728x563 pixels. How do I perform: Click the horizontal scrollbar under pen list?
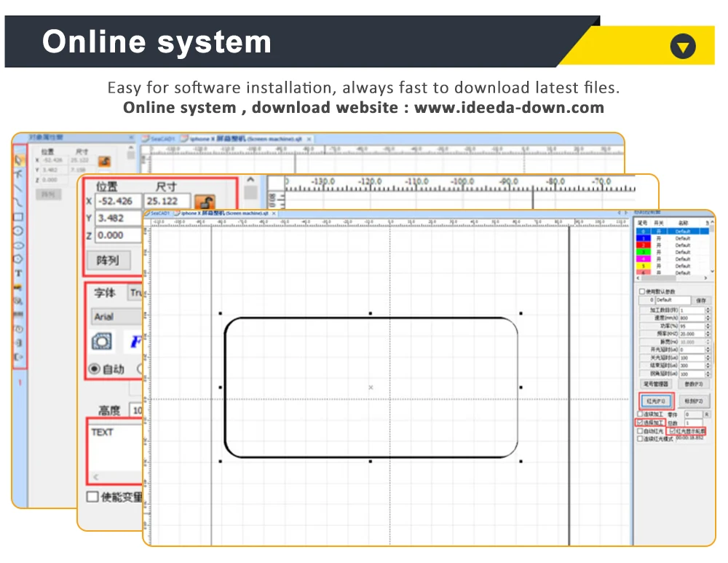click(x=672, y=278)
